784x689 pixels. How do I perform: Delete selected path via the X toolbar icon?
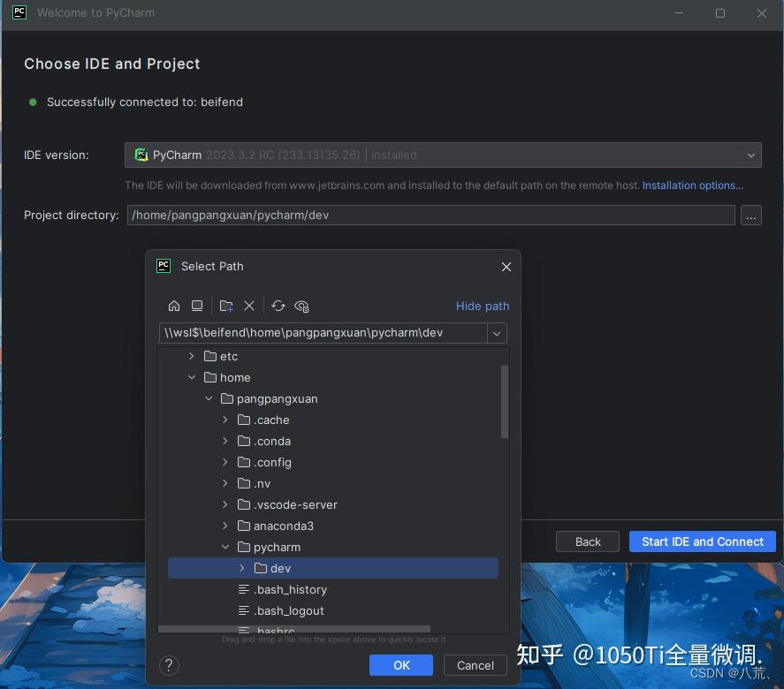tap(249, 306)
